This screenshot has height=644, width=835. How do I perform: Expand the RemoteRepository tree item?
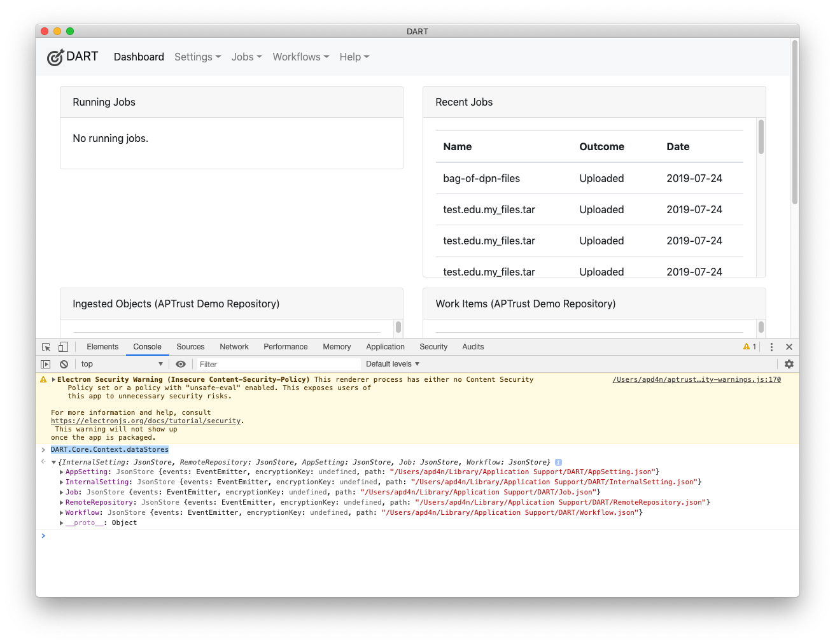click(x=62, y=503)
